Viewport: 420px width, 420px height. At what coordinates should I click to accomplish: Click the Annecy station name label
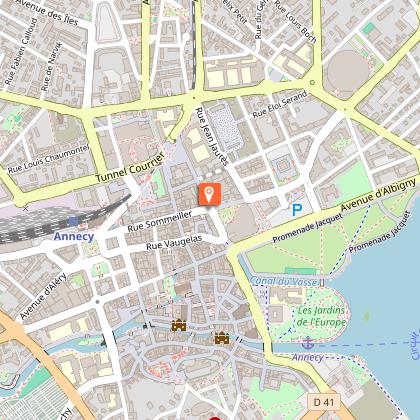(74, 236)
